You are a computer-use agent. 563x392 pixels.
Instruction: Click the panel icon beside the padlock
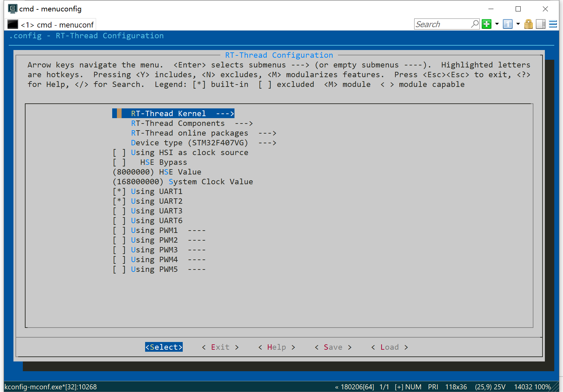540,24
